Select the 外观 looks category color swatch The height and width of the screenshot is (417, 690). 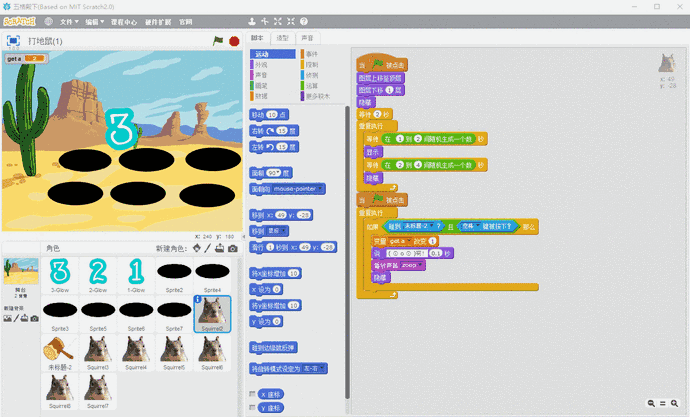[252, 65]
